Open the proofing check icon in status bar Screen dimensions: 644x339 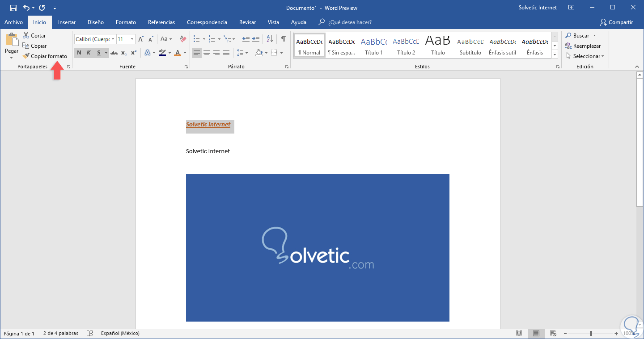(90, 333)
